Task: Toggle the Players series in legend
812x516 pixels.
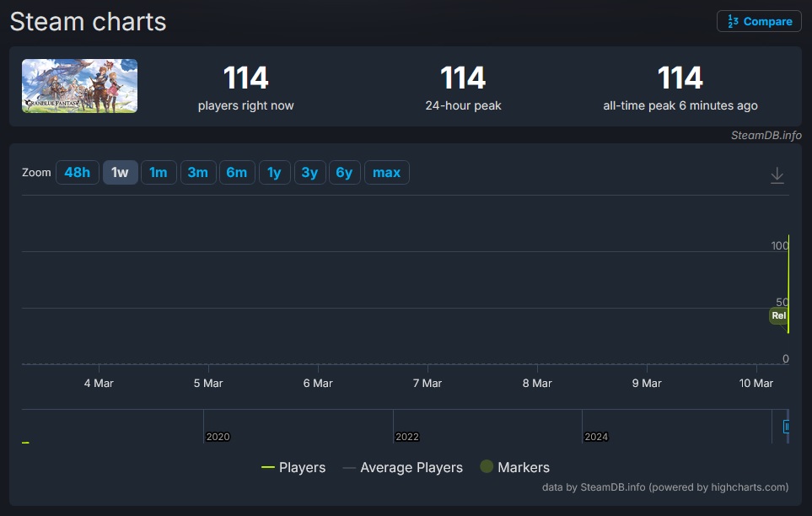Action: [293, 467]
